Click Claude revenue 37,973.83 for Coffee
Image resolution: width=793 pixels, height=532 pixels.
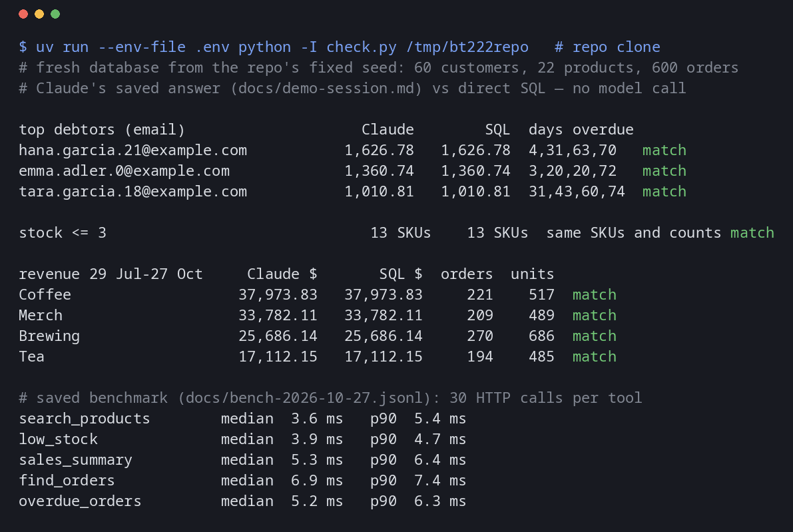pos(278,296)
